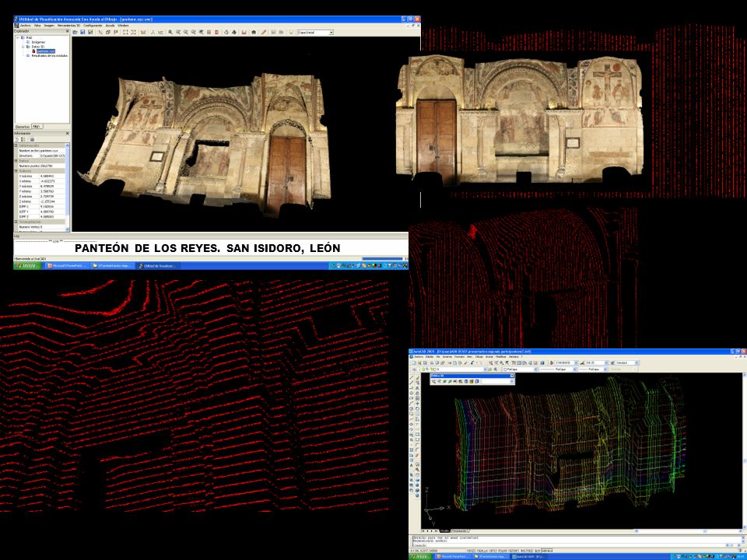Click the Utilidad de Visualización taskbar button
747x560 pixels.
pos(157,265)
